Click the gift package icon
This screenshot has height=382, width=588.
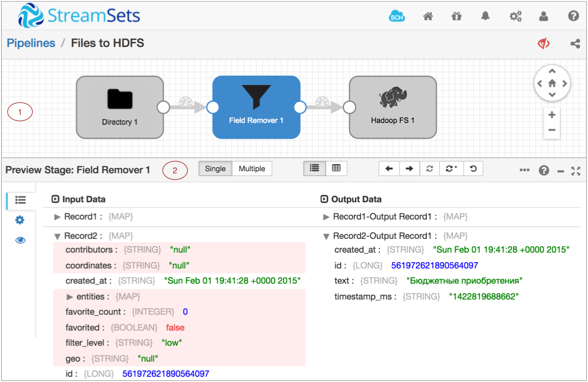[456, 16]
